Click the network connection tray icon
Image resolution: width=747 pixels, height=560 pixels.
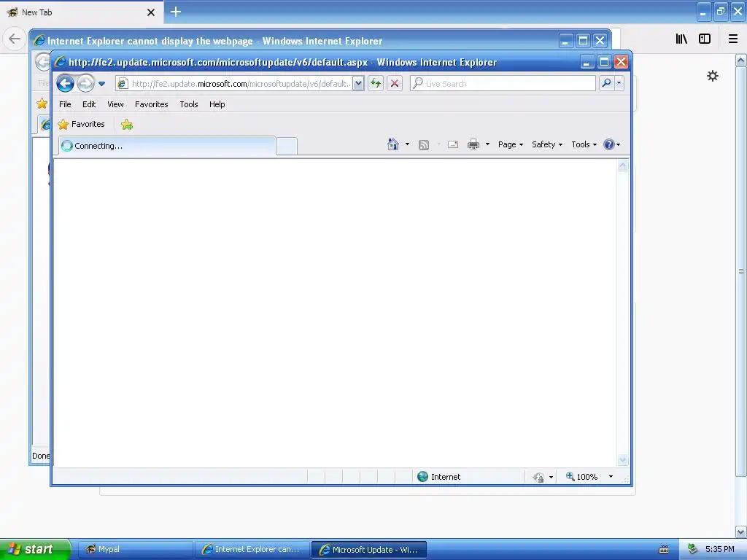(692, 550)
